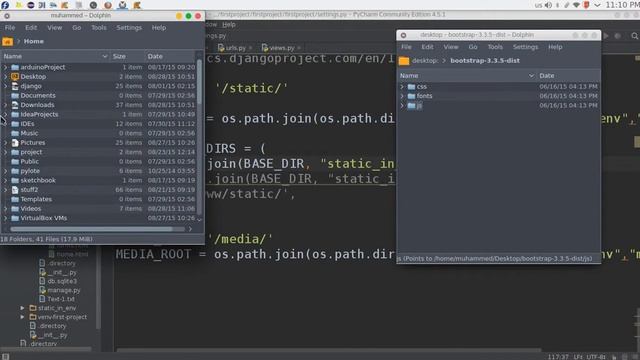Open Tools menu in bootstrap Dolphin window
Screen dimensions: 640x360
click(x=495, y=47)
